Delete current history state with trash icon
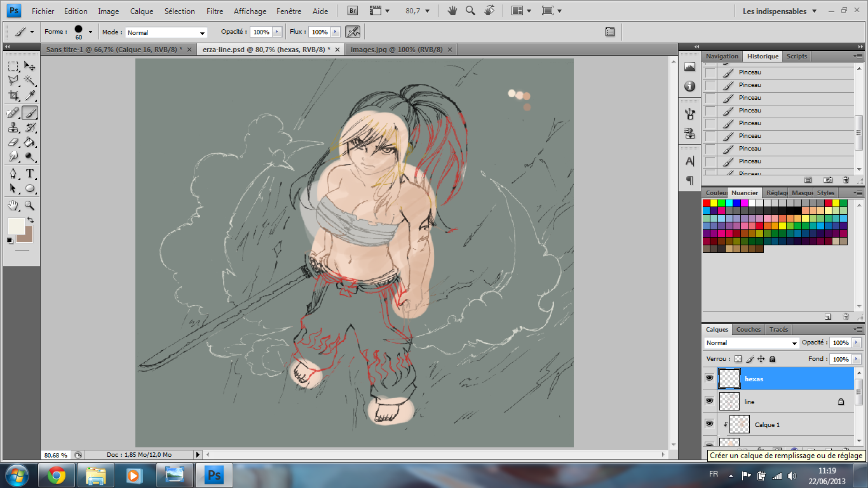 tap(846, 180)
